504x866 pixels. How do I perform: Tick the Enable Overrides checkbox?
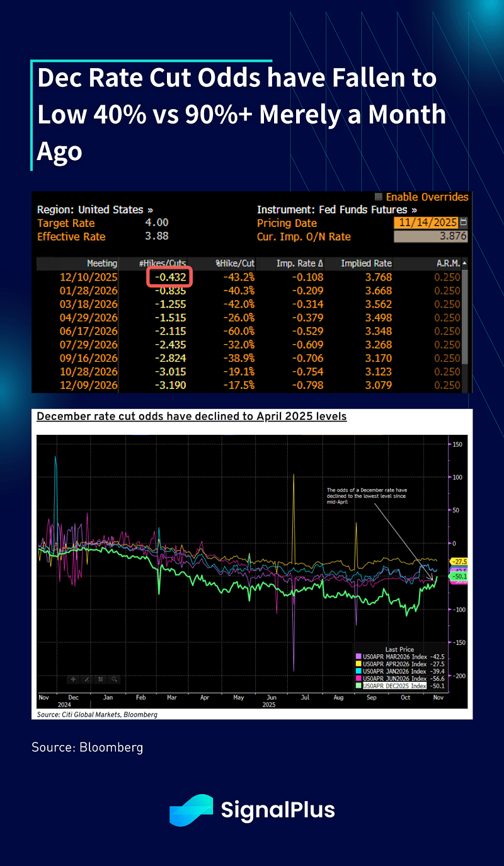pyautogui.click(x=379, y=197)
